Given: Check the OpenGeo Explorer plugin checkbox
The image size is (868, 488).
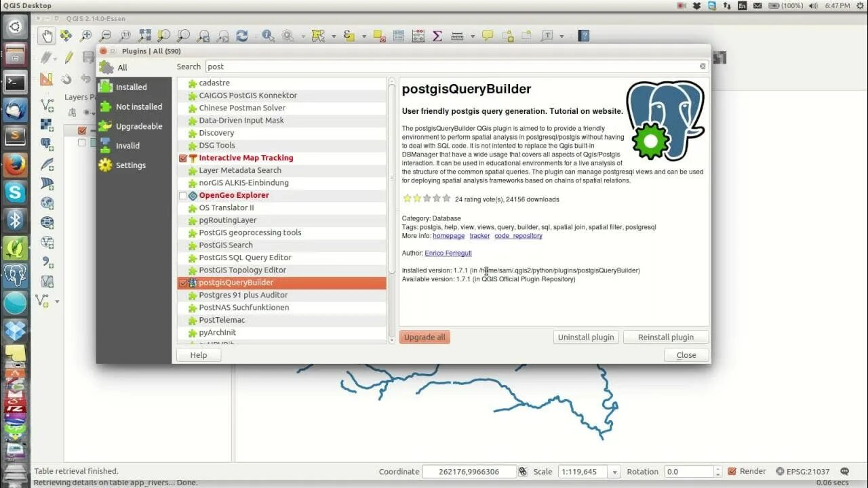Looking at the screenshot, I should click(182, 195).
